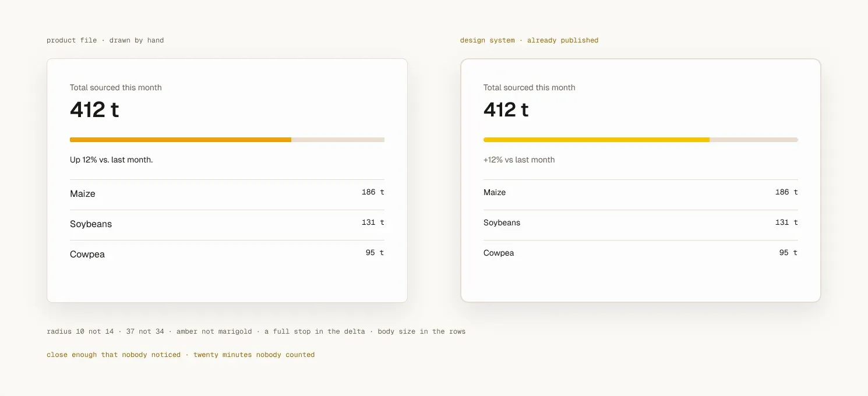Click the '95 t' value in product file card

(375, 253)
